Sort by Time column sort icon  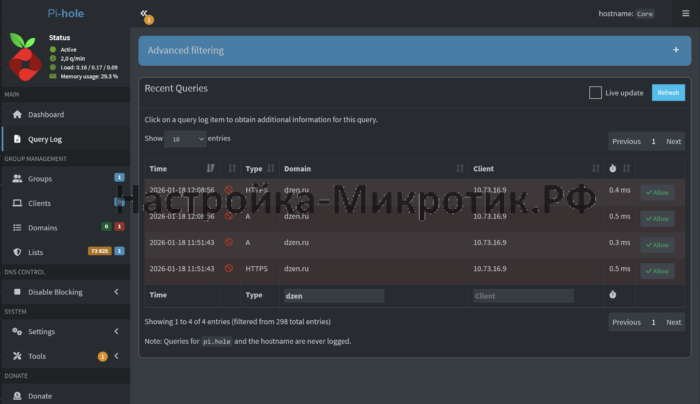[x=211, y=168]
